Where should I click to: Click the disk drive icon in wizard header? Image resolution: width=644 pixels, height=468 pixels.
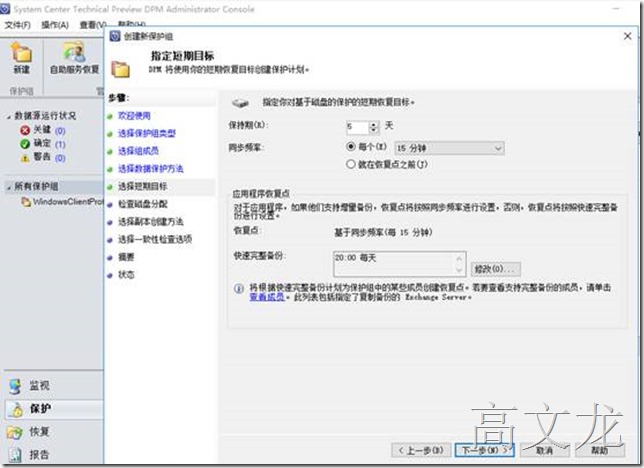pos(241,103)
